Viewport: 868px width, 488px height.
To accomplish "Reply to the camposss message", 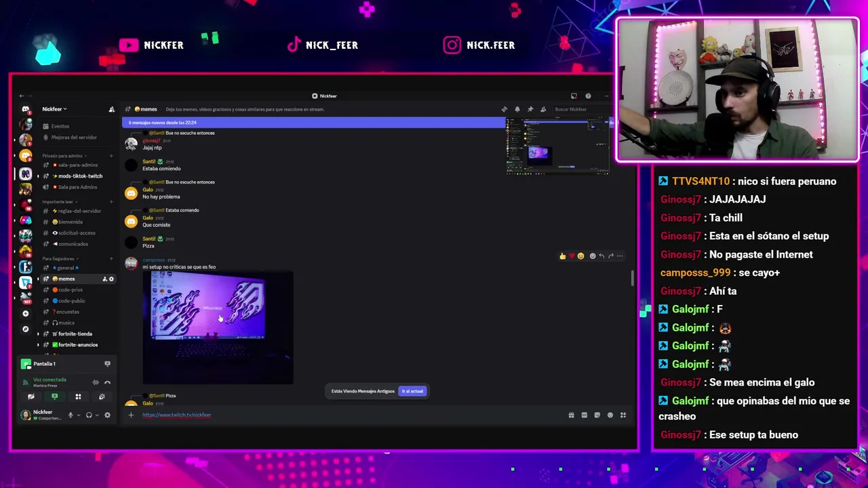I will tap(601, 256).
